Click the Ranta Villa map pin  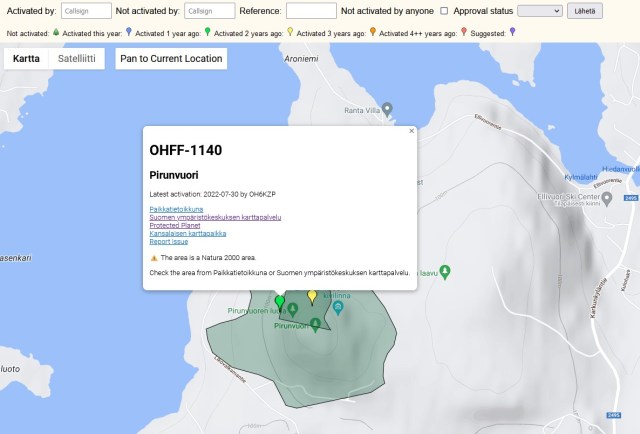pos(387,109)
